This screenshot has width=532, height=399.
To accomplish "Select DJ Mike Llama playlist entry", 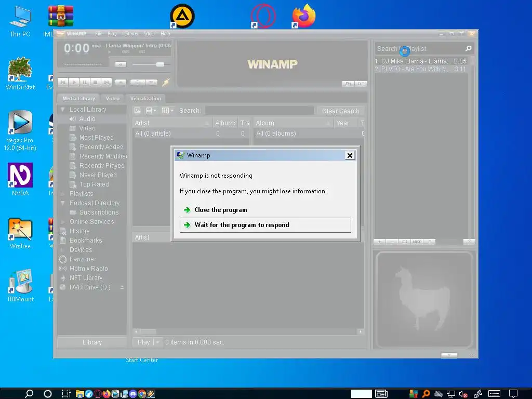I will (x=421, y=61).
